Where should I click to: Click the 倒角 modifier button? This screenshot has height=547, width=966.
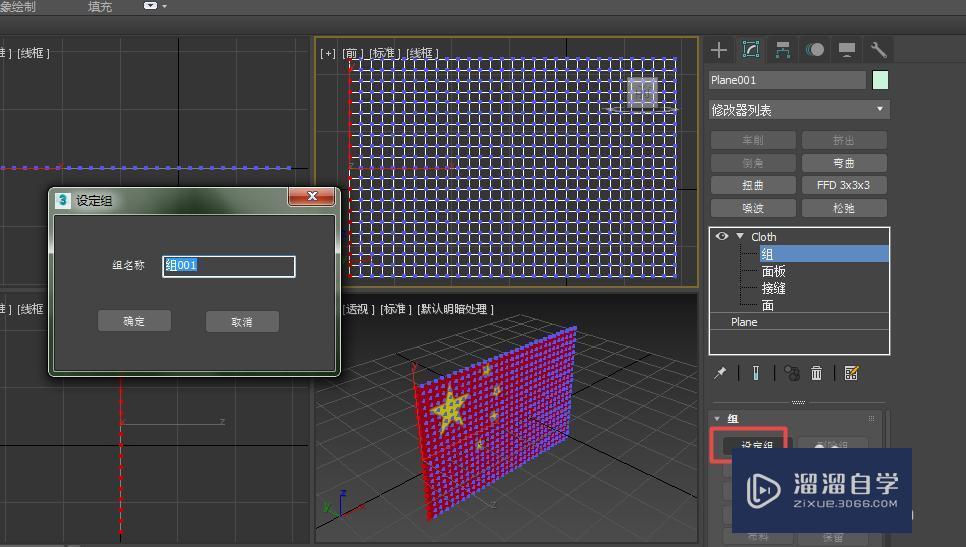point(753,163)
